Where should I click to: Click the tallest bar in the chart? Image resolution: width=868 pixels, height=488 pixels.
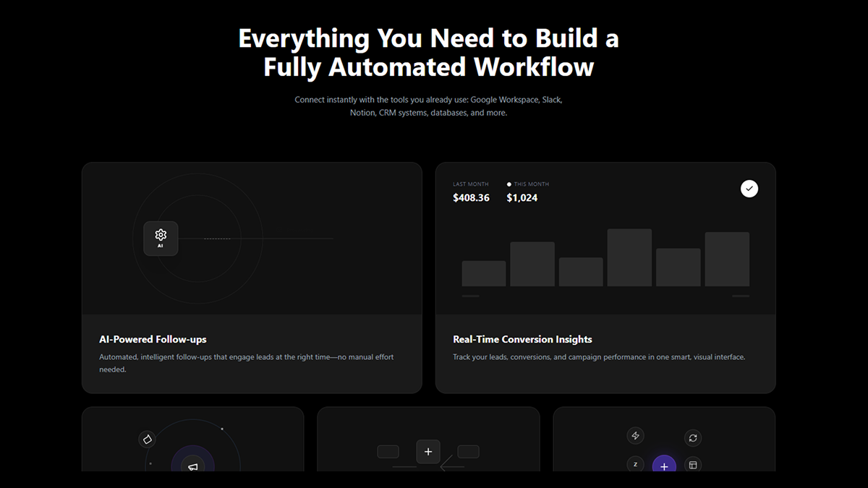coord(629,257)
